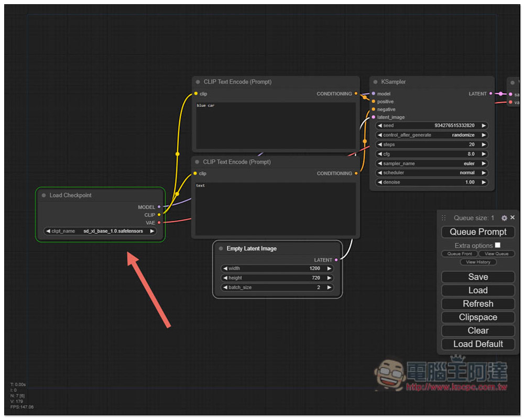This screenshot has height=420, width=524.
Task: Click the positive input socket on KSampler
Action: 373,102
